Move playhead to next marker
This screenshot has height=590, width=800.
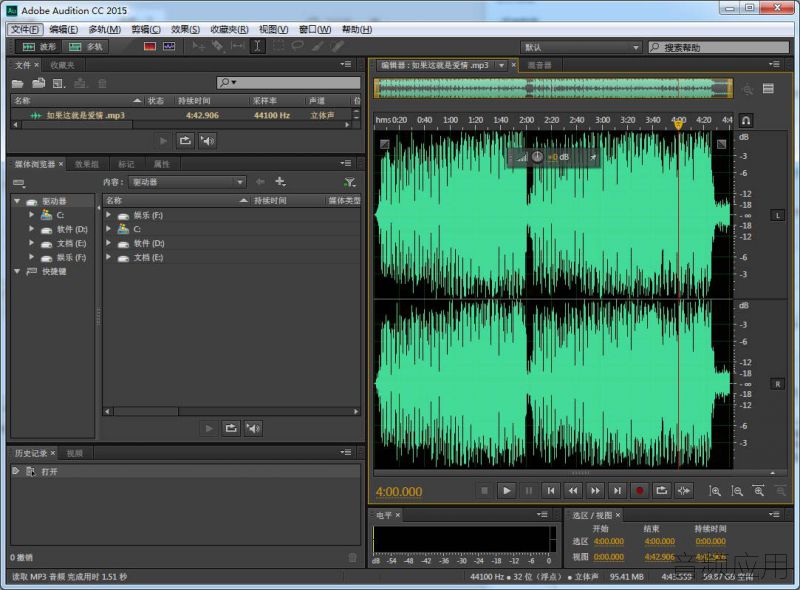coord(617,490)
